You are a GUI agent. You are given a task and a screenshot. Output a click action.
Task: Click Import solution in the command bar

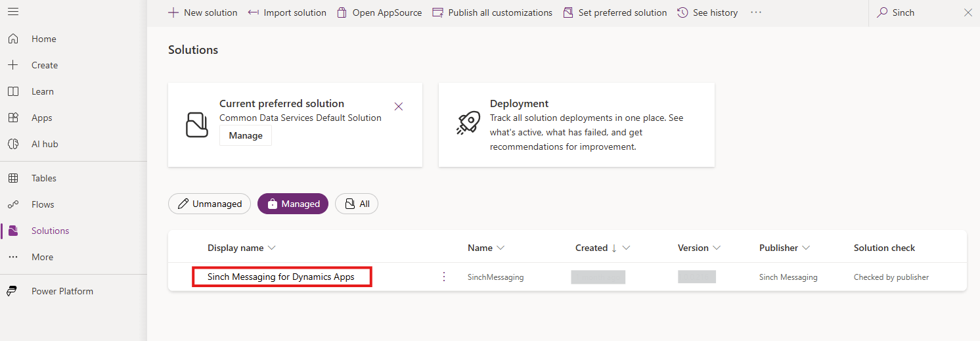point(287,12)
